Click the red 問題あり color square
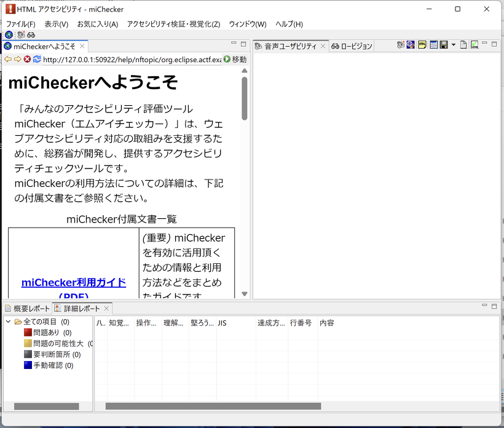The height and width of the screenshot is (428, 504). 28,332
